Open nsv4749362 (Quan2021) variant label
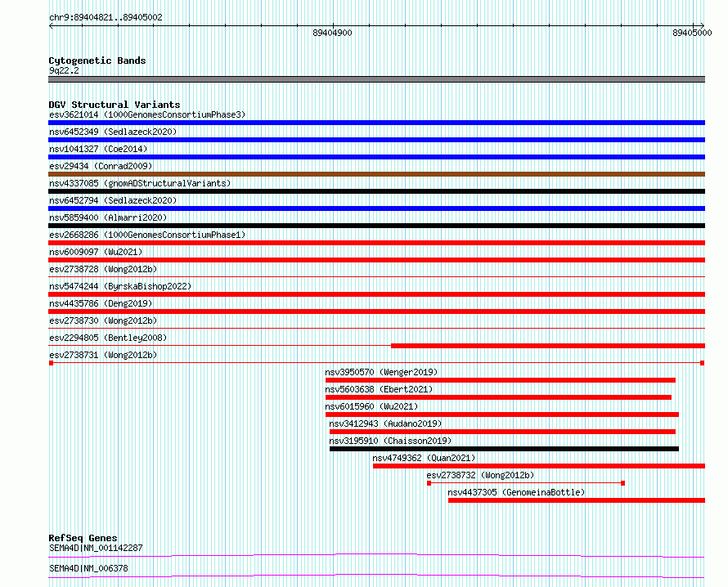The width and height of the screenshot is (728, 587). coord(424,458)
